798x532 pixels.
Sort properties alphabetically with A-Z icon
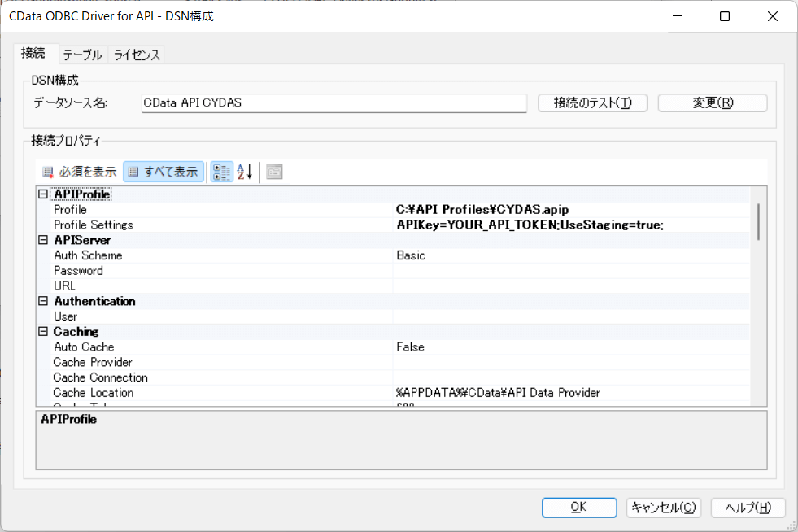click(245, 172)
